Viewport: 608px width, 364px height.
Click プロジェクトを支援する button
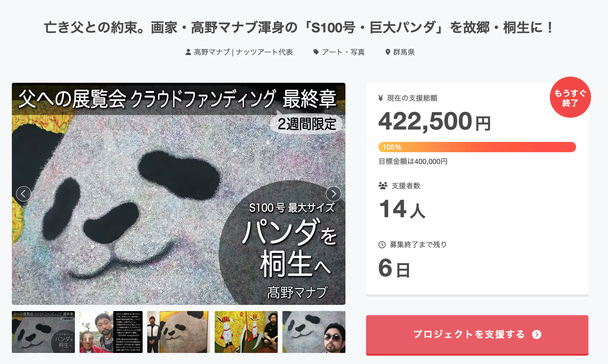(x=477, y=335)
